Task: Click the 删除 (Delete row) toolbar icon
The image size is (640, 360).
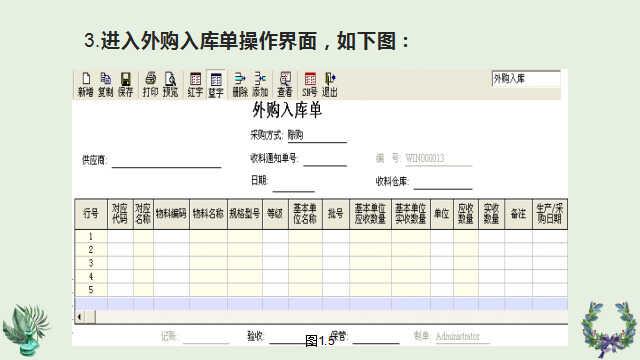Action: pyautogui.click(x=240, y=85)
